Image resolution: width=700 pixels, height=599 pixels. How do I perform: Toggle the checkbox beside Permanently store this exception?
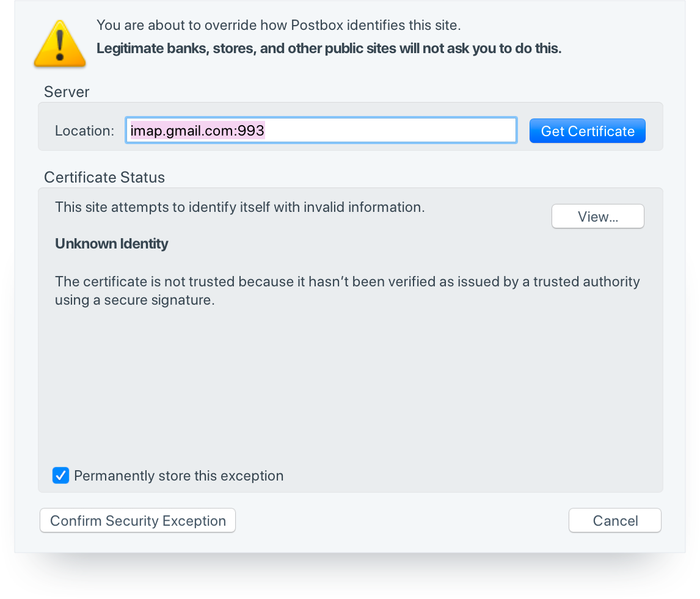(x=60, y=475)
